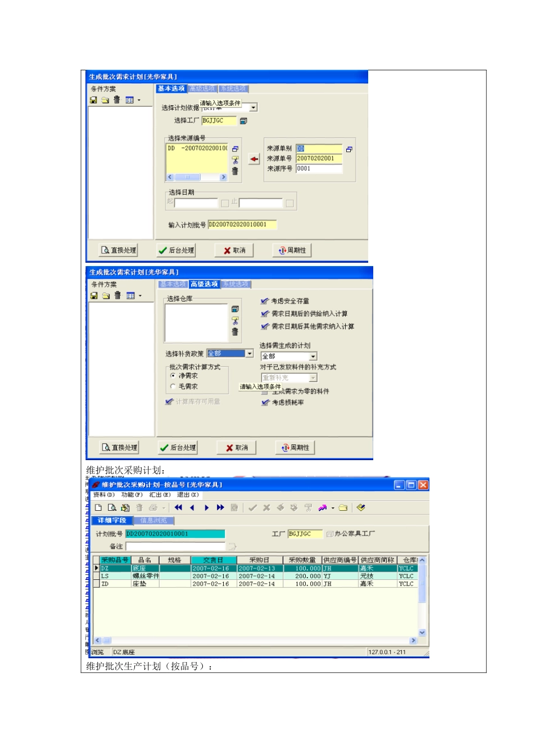The width and height of the screenshot is (534, 756).
Task: Click the scissors icon beside the source number list
Action: (x=235, y=160)
